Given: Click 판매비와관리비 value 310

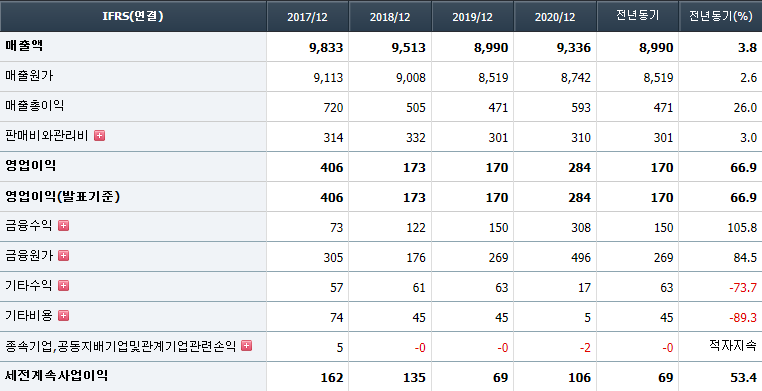Looking at the screenshot, I should coord(581,138).
